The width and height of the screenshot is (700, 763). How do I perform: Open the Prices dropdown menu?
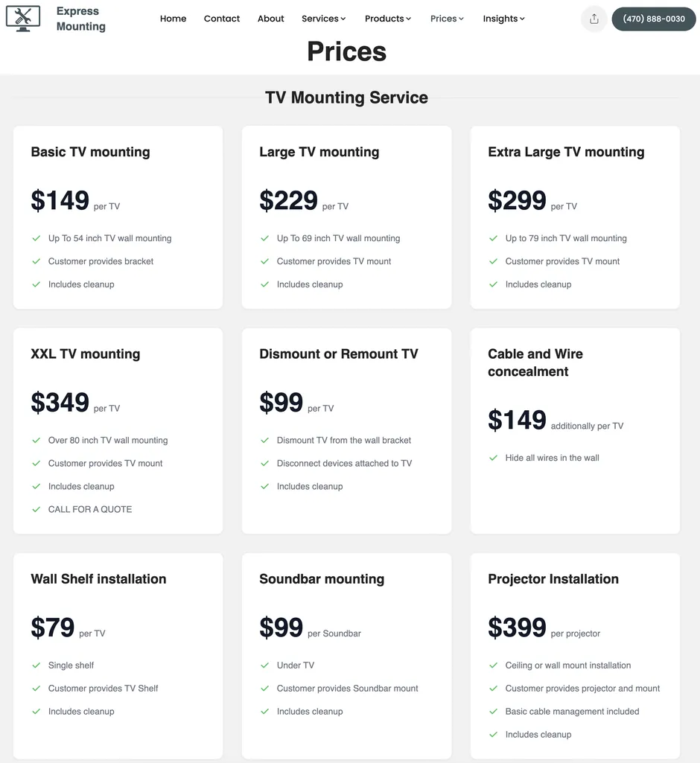(447, 19)
